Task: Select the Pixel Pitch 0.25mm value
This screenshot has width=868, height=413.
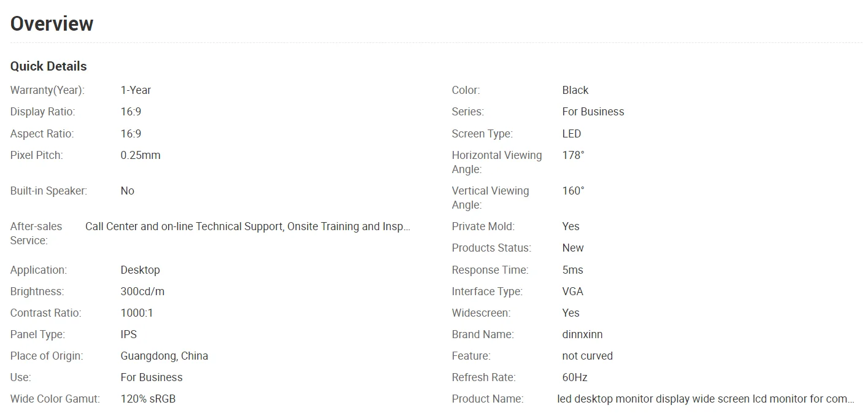Action: tap(140, 155)
